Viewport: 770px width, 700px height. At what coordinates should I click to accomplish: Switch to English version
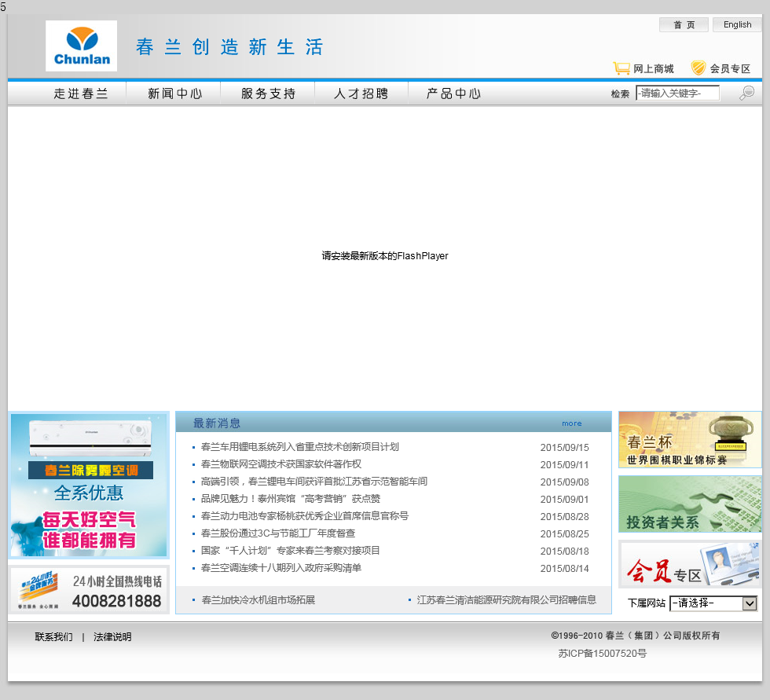coord(737,24)
